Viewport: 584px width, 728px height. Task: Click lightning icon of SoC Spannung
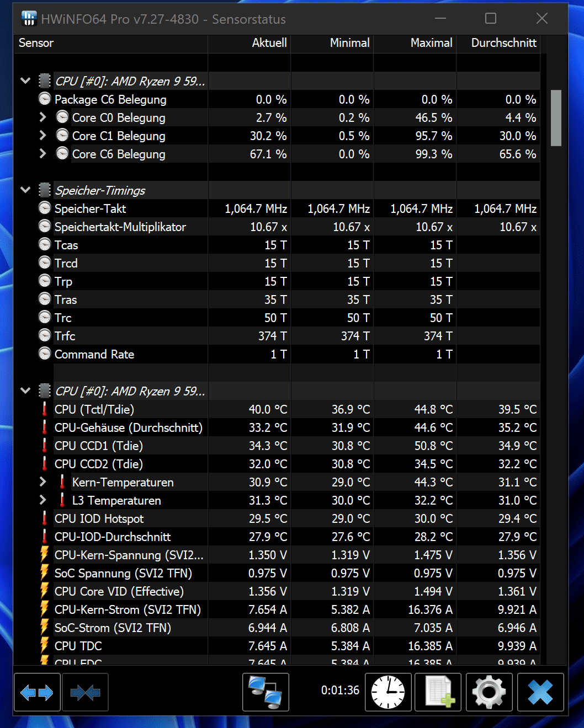coord(45,573)
